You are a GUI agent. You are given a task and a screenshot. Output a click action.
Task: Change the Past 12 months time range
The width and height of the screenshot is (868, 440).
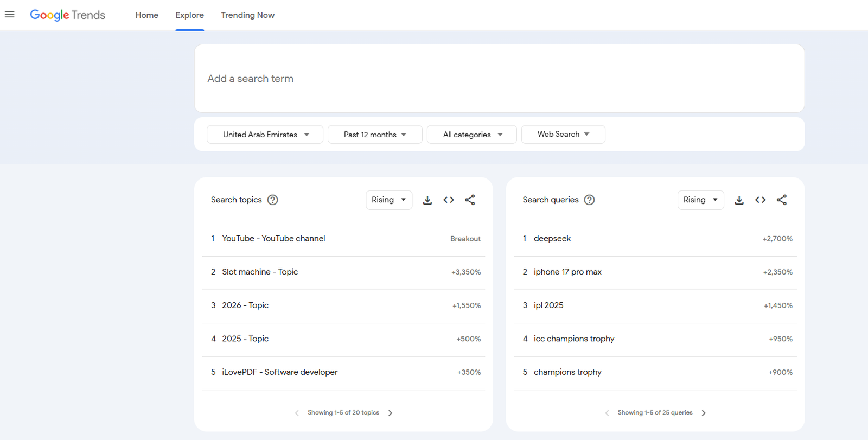[x=375, y=135]
